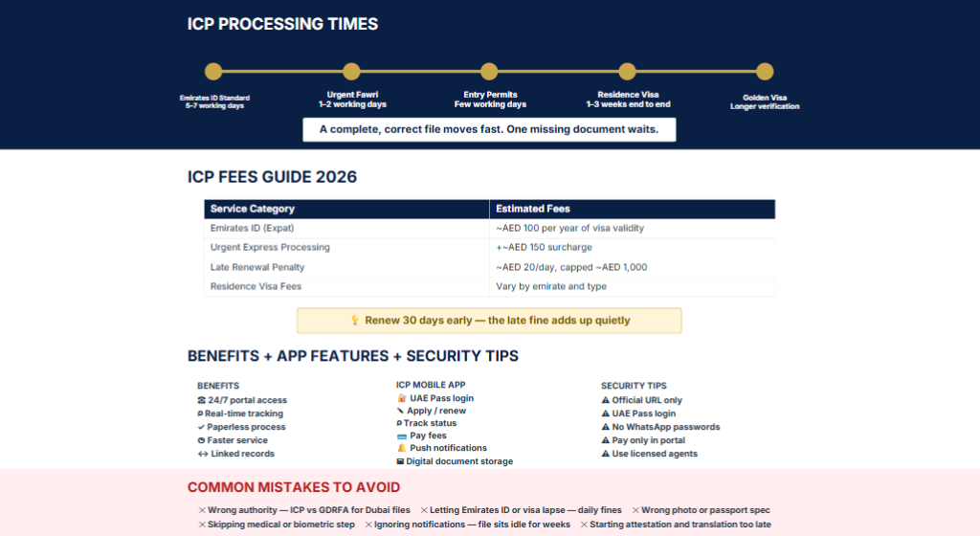Screen dimensions: 980x536
Task: Click the X mark beside Wrong authority
Action: tap(202, 510)
